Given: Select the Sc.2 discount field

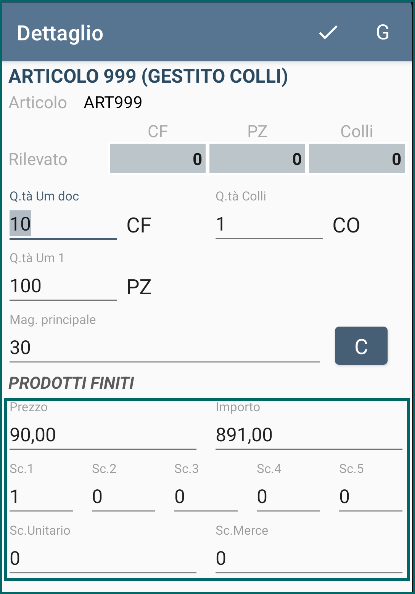Looking at the screenshot, I should point(123,496).
